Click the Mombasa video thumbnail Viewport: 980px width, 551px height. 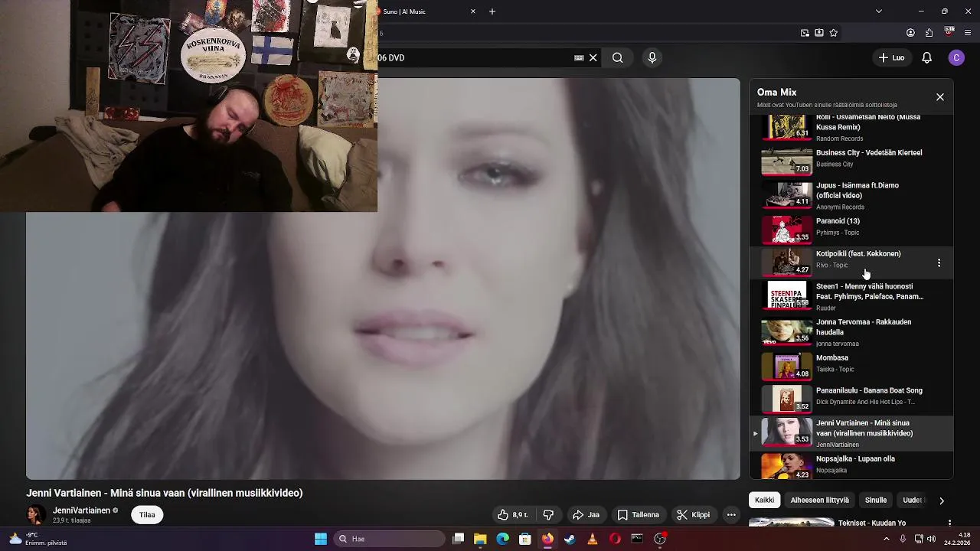click(x=786, y=366)
